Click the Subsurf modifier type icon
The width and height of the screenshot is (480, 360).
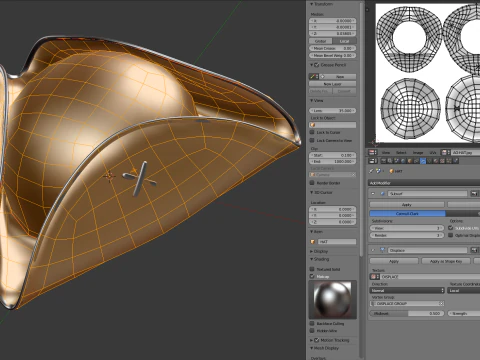[x=383, y=193]
